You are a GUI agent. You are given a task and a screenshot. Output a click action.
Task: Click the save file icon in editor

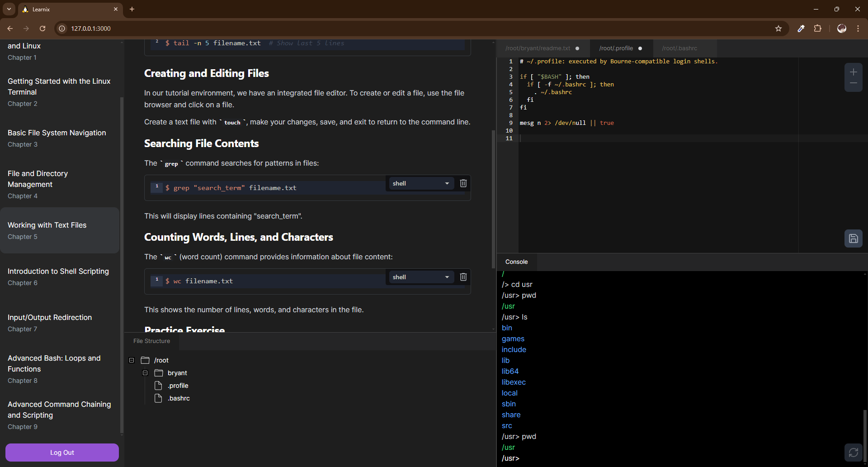pyautogui.click(x=853, y=238)
